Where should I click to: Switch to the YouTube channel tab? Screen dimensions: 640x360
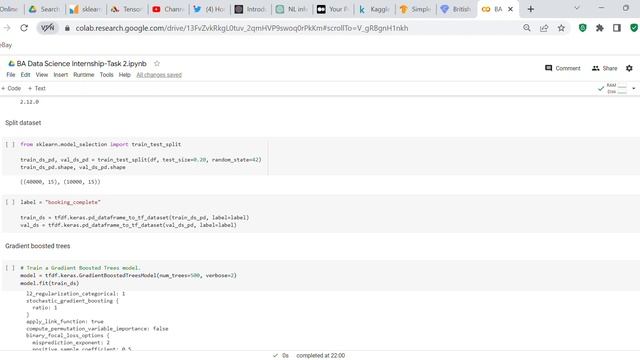[168, 9]
